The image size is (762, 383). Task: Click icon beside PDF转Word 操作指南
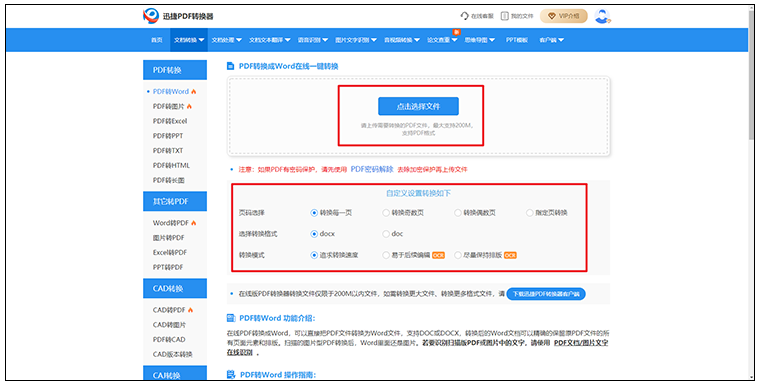[231, 375]
